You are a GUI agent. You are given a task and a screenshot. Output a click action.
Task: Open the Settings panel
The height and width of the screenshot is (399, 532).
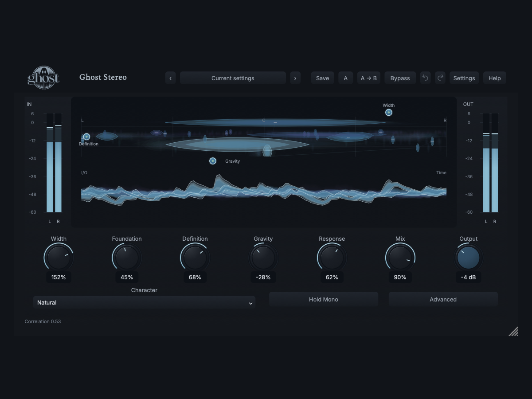pyautogui.click(x=464, y=78)
